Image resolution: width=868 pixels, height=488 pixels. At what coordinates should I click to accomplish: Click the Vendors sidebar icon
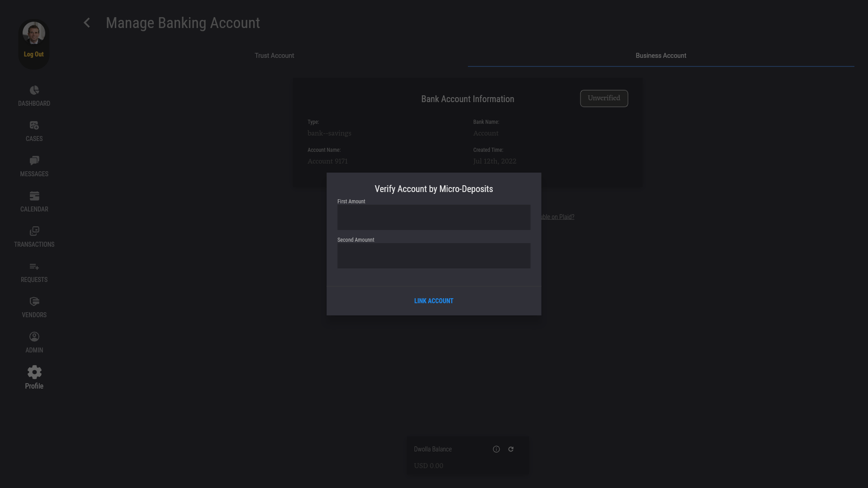click(34, 302)
